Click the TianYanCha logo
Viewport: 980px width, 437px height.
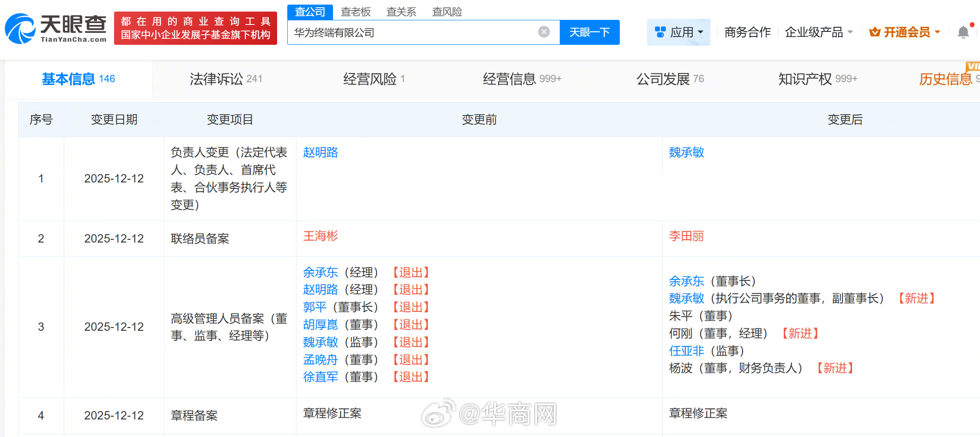click(x=56, y=29)
